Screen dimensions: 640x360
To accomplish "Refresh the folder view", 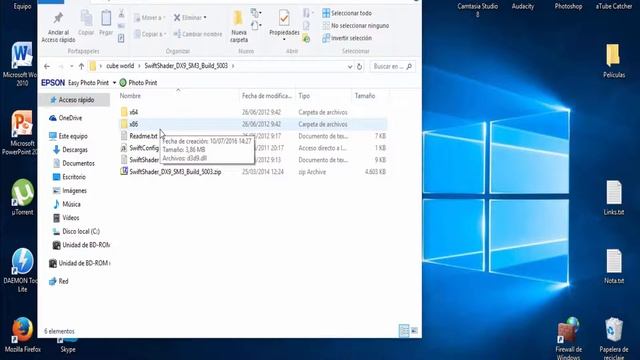I will click(x=359, y=67).
